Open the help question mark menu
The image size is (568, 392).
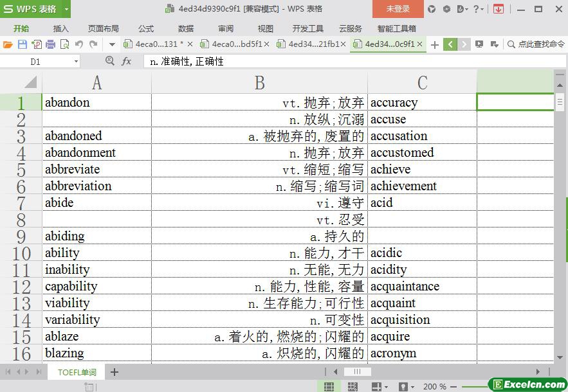pyautogui.click(x=478, y=9)
